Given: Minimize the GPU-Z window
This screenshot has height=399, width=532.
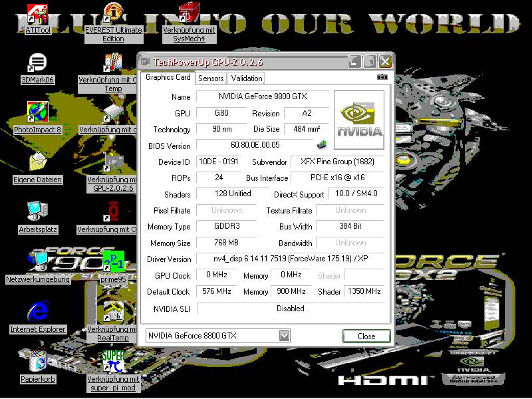Looking at the screenshot, I should 354,62.
